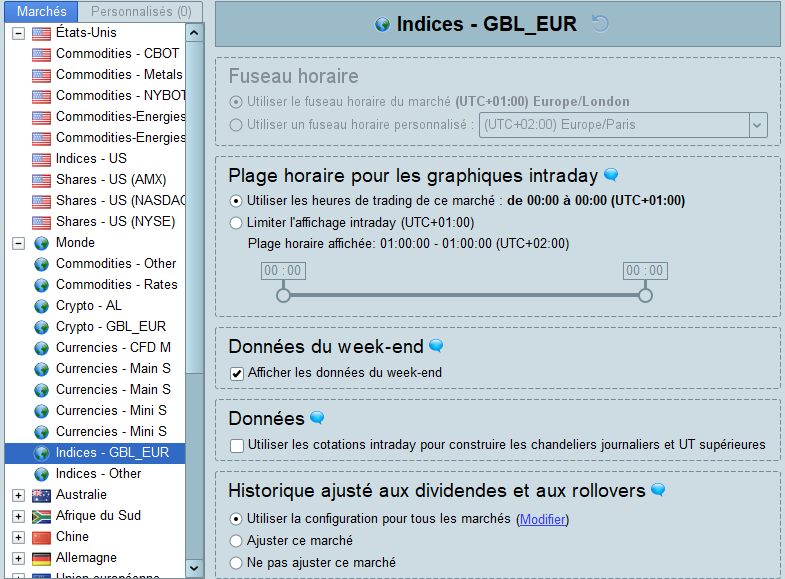Open help bubble for Historique ajusté aux dividendes
Viewport: 785px width, 579px height.
(x=658, y=489)
